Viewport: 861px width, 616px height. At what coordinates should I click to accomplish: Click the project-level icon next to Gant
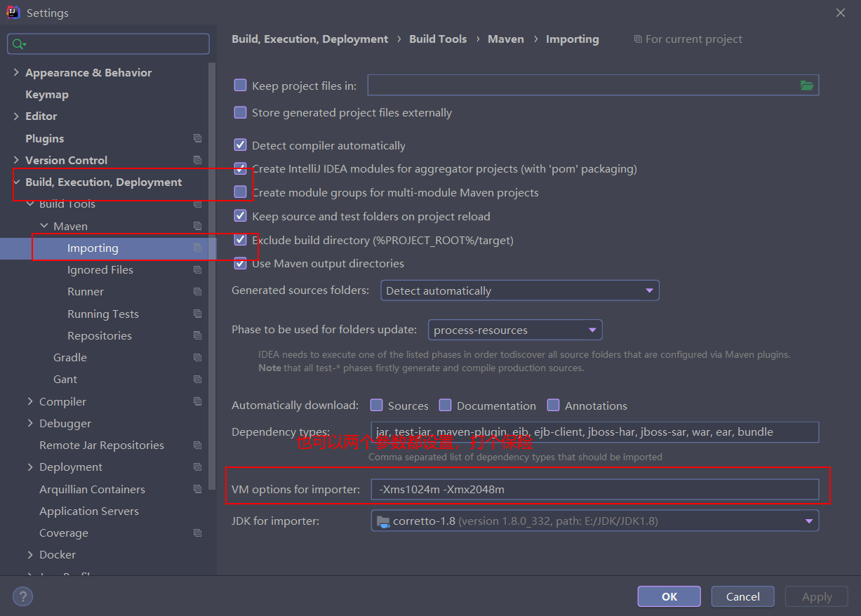pyautogui.click(x=197, y=379)
